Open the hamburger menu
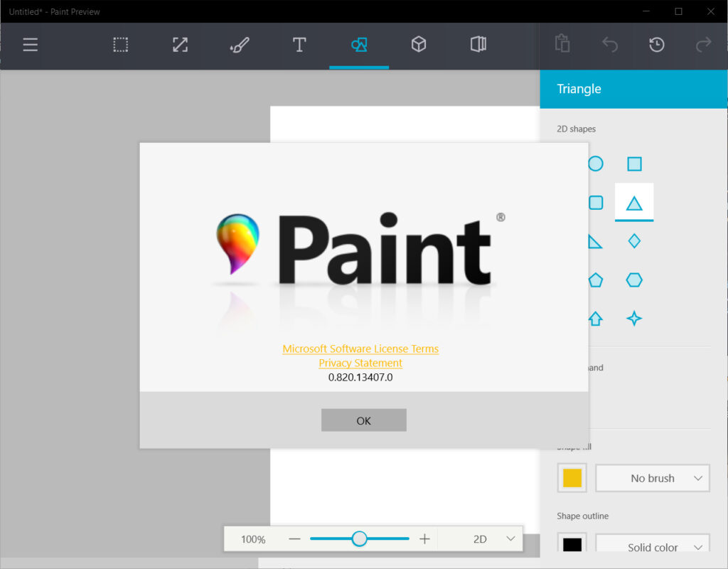Image resolution: width=728 pixels, height=569 pixels. pos(30,46)
